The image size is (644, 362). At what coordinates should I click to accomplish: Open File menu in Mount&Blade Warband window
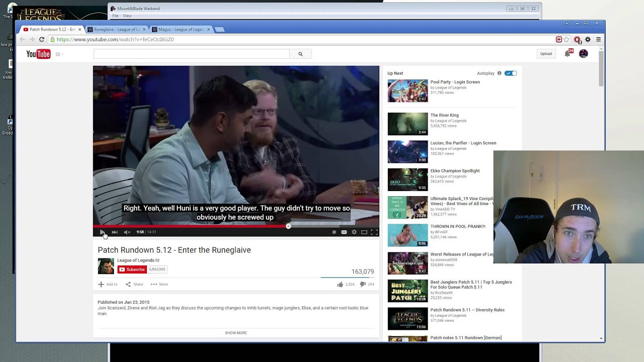(x=115, y=16)
